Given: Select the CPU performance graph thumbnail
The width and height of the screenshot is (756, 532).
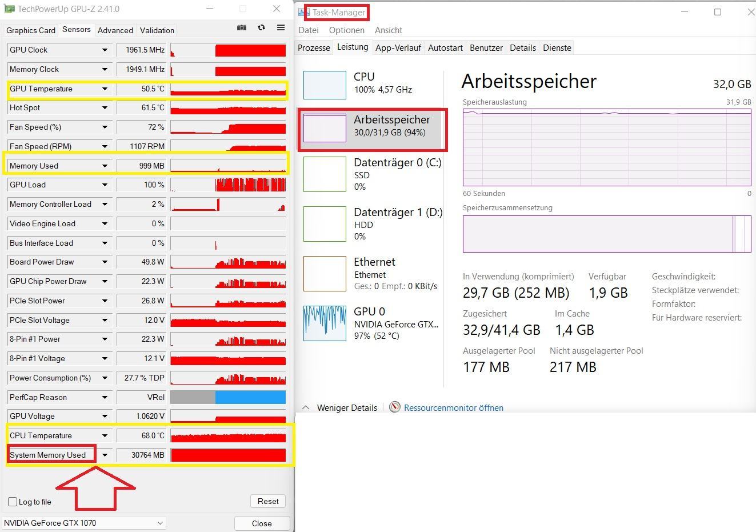Looking at the screenshot, I should pos(325,85).
